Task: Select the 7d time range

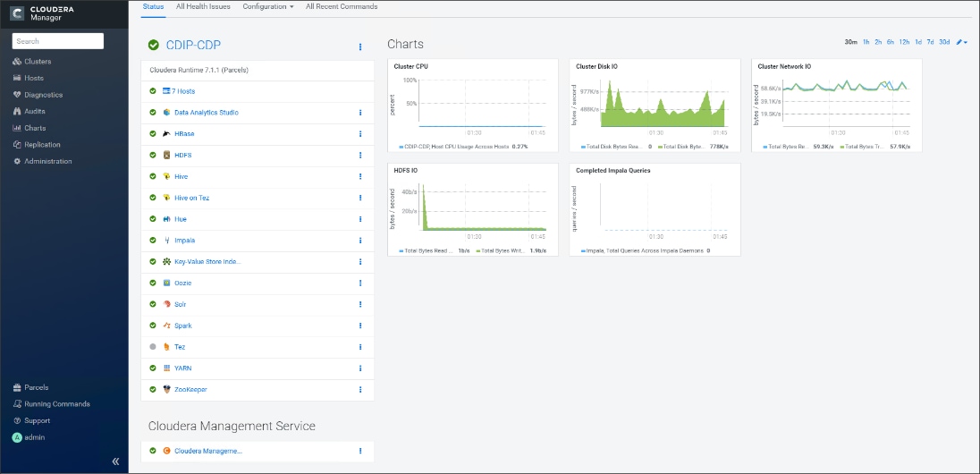Action: click(930, 42)
